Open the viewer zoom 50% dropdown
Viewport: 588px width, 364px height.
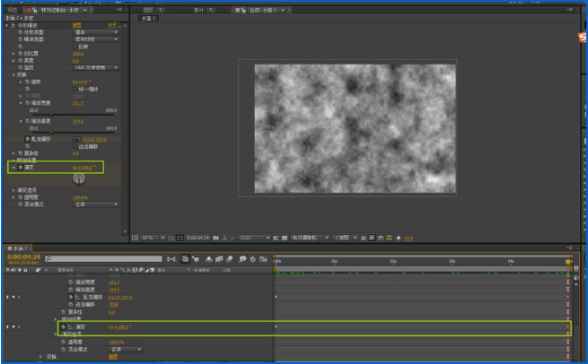tap(150, 238)
